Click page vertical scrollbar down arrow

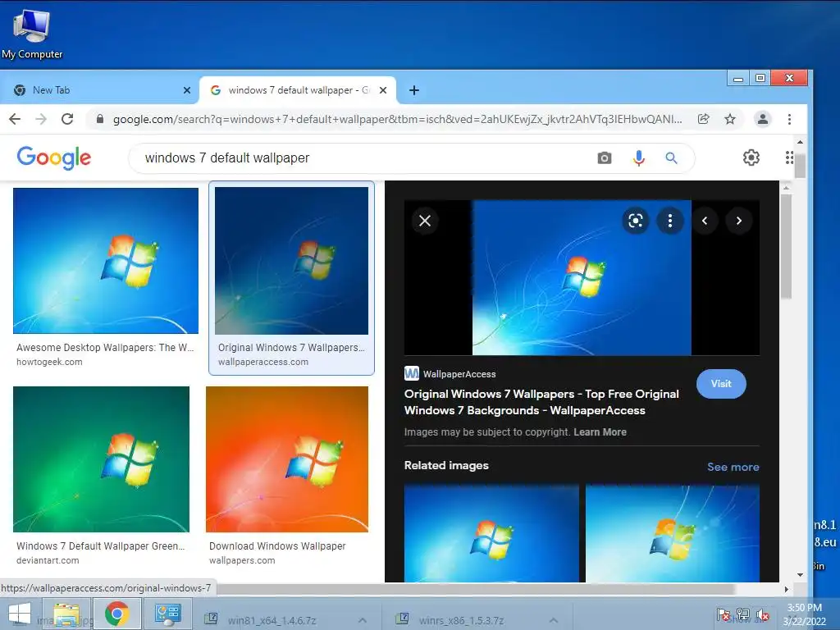pos(800,575)
